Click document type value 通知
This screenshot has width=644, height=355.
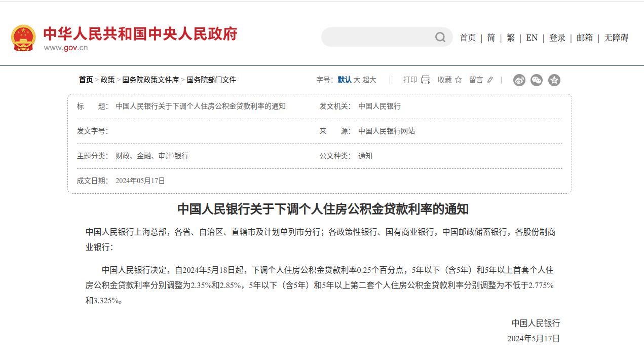[365, 156]
